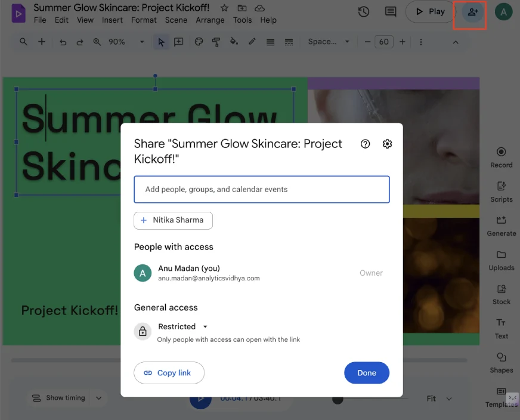The width and height of the screenshot is (520, 420).
Task: Click the border dash icon
Action: coord(289,42)
